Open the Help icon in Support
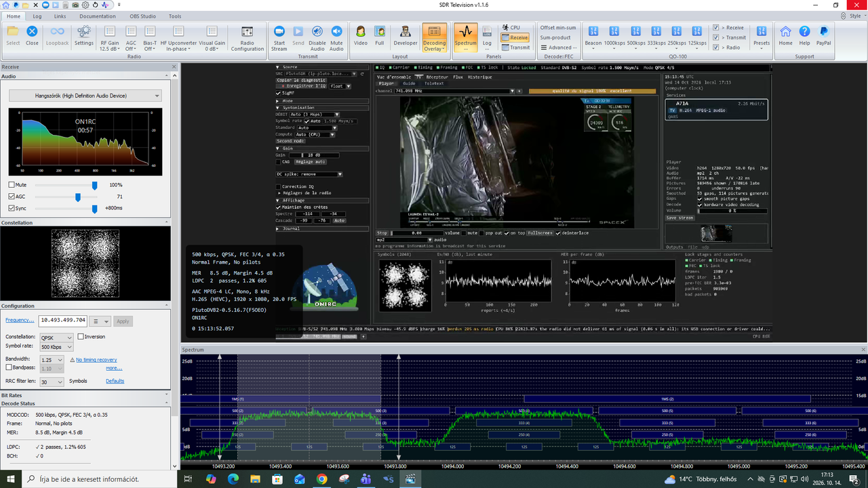 (x=804, y=35)
